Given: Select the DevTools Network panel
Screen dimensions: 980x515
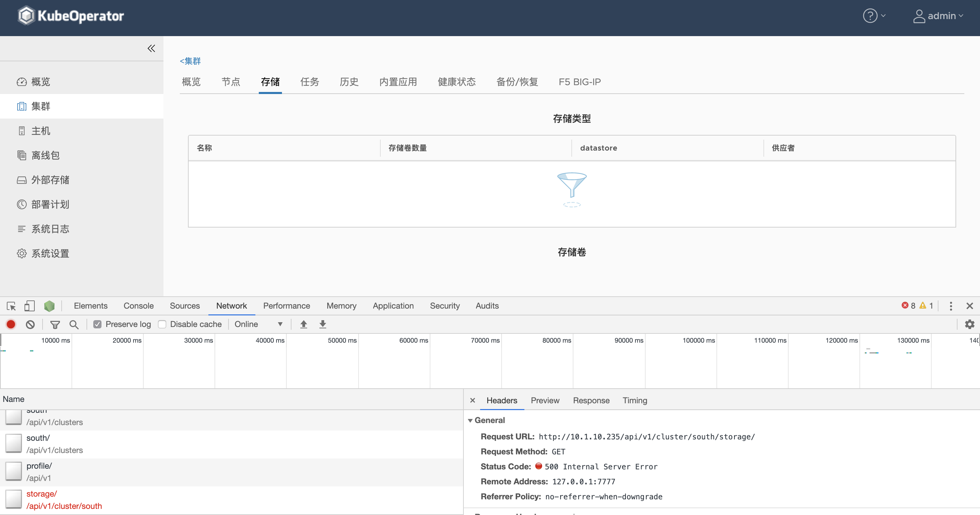Looking at the screenshot, I should point(231,306).
